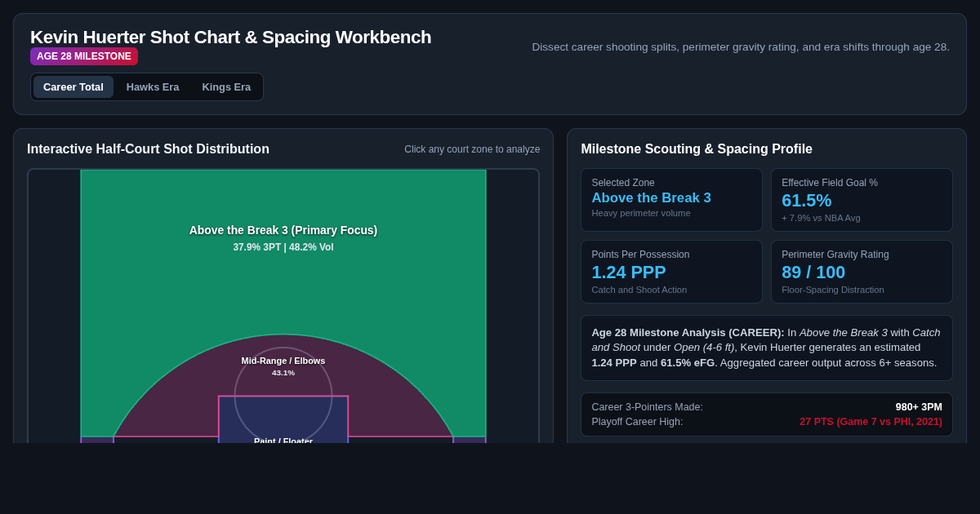Click the AGE 28 MILESTONE badge

click(84, 56)
